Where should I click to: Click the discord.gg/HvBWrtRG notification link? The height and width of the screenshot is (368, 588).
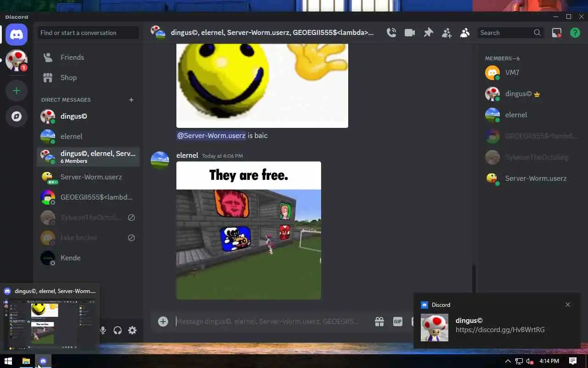click(x=500, y=330)
